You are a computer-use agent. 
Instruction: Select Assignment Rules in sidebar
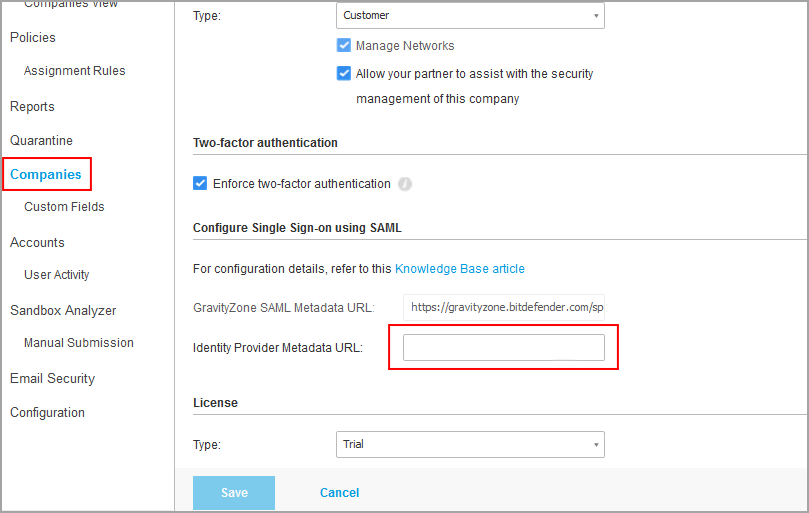point(74,71)
